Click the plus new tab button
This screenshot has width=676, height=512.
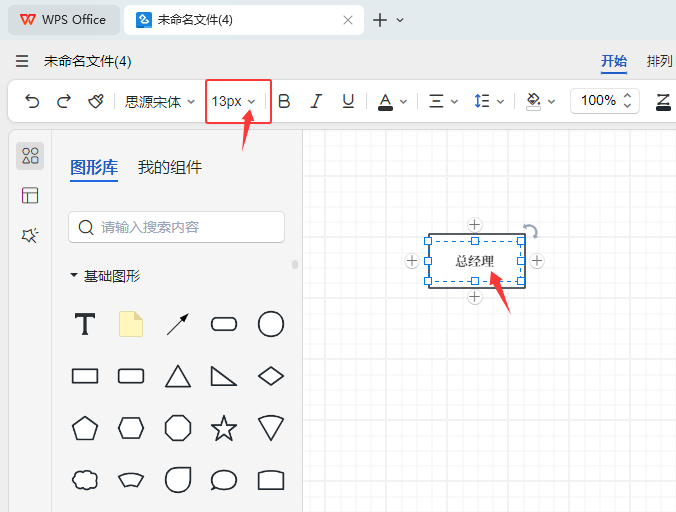click(x=380, y=20)
